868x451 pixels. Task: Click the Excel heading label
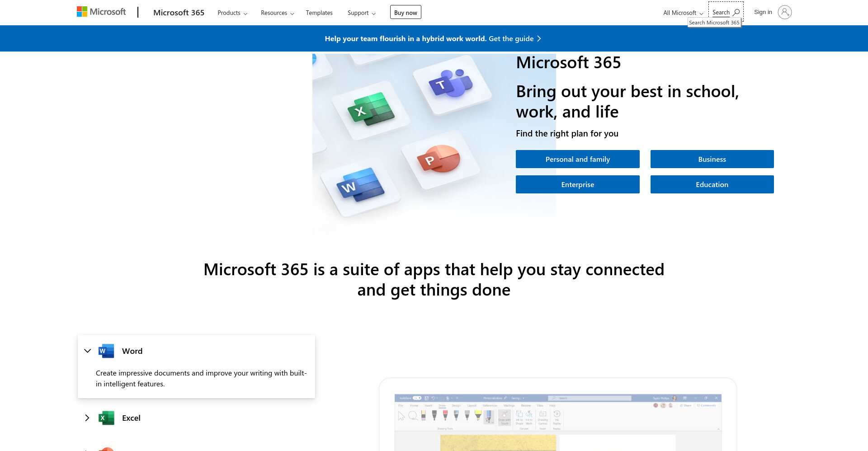coord(131,418)
